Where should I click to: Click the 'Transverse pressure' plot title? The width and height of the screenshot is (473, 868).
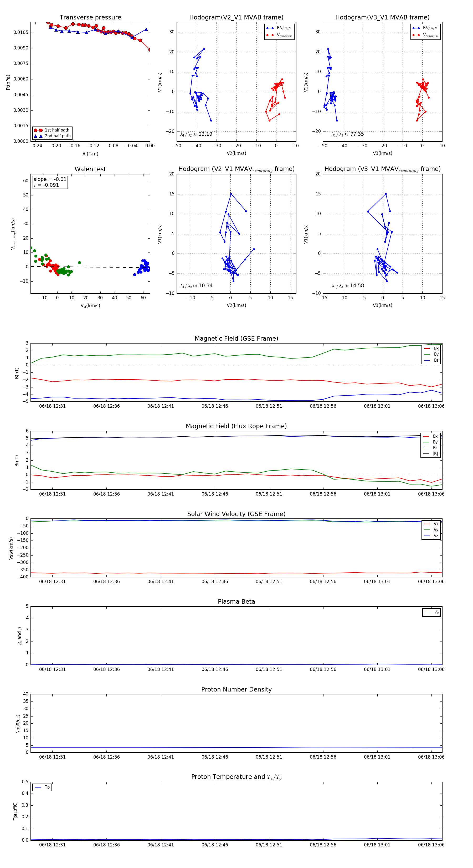(x=90, y=18)
